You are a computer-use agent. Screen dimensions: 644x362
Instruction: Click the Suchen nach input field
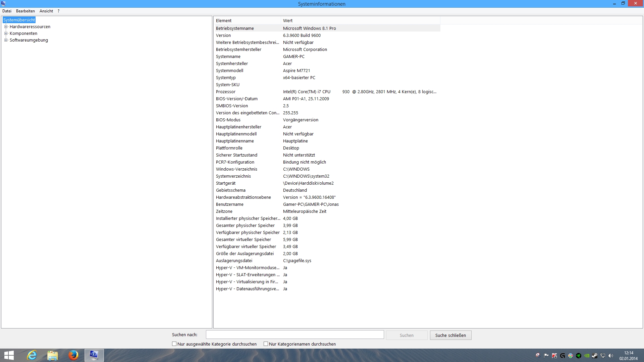294,335
